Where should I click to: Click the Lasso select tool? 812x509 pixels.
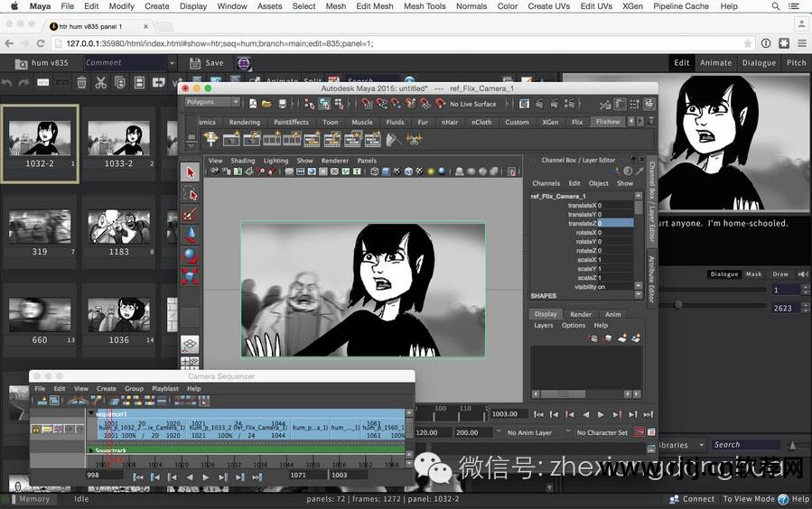(190, 193)
